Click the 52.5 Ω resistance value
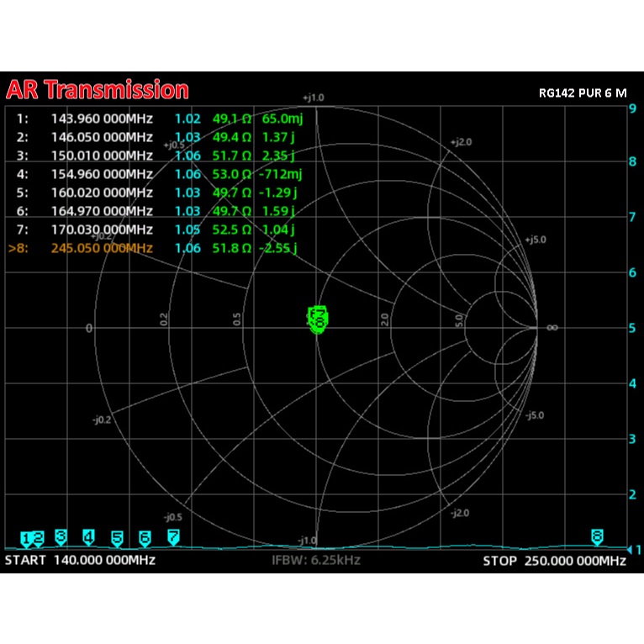The height and width of the screenshot is (644, 644). pos(232,230)
